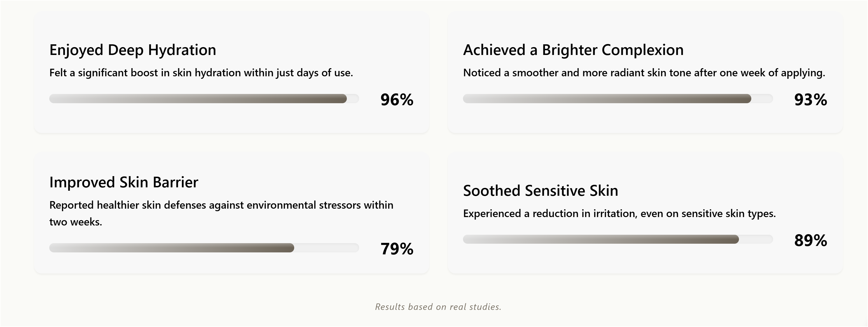Click the Enjoyed Deep Hydration heading
Image resolution: width=868 pixels, height=327 pixels.
(132, 50)
